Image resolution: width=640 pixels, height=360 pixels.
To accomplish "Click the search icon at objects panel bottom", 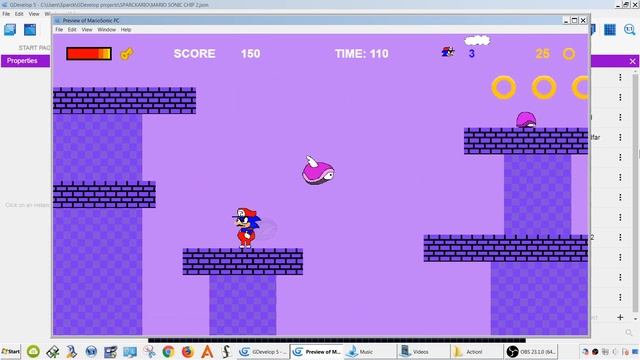I will (629, 333).
